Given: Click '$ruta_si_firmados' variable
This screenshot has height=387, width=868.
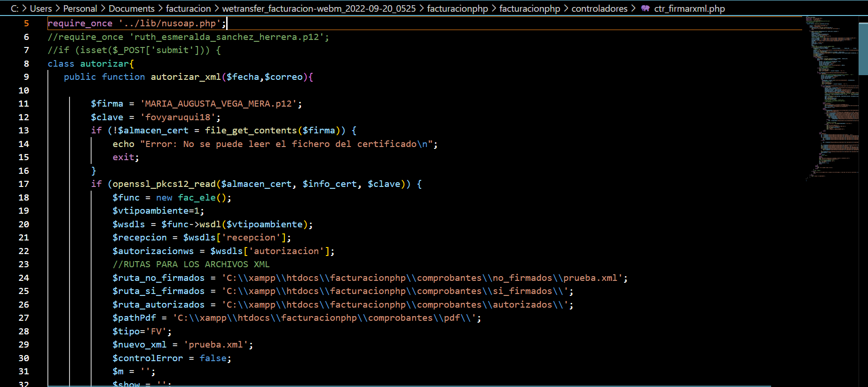Looking at the screenshot, I should click(158, 291).
